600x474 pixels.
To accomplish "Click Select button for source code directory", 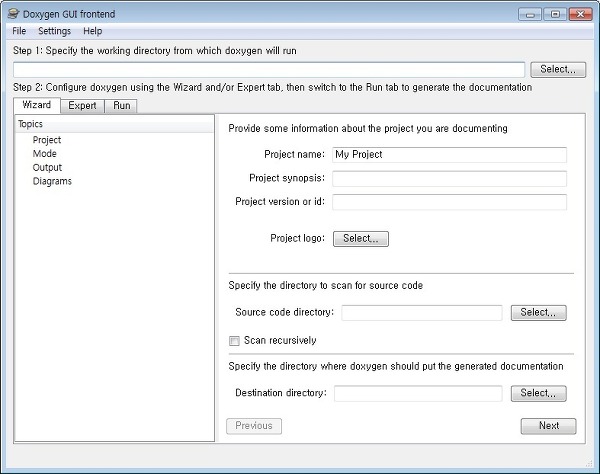I will click(x=538, y=313).
